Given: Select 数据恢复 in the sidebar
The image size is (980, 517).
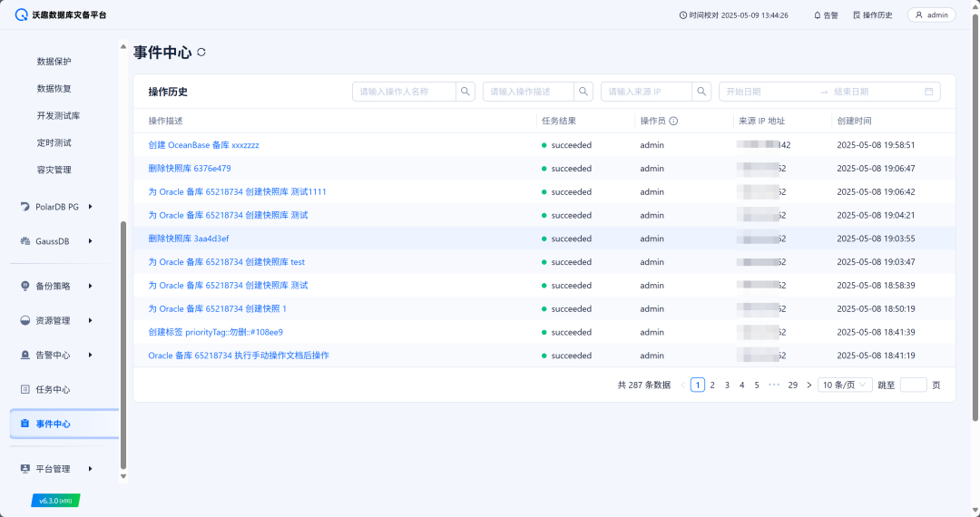Looking at the screenshot, I should click(x=54, y=89).
